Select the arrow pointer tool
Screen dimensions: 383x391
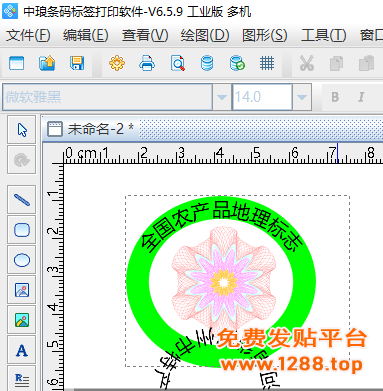pos(22,130)
